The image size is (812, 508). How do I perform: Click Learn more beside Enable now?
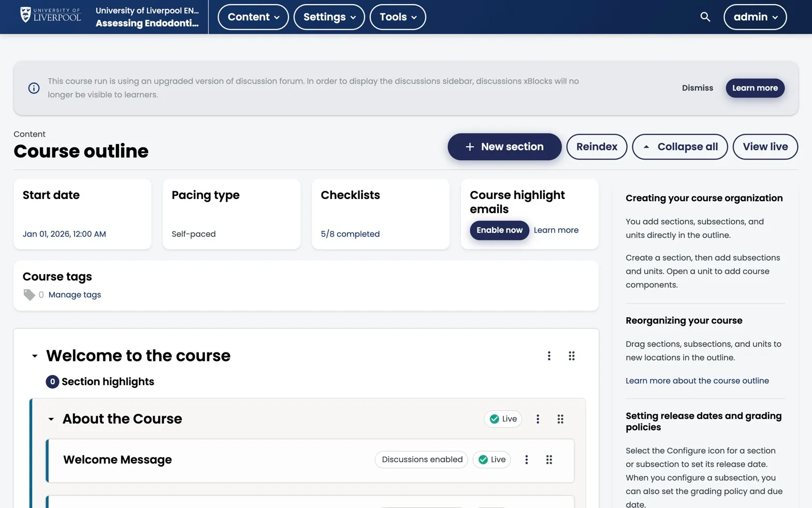pyautogui.click(x=556, y=230)
